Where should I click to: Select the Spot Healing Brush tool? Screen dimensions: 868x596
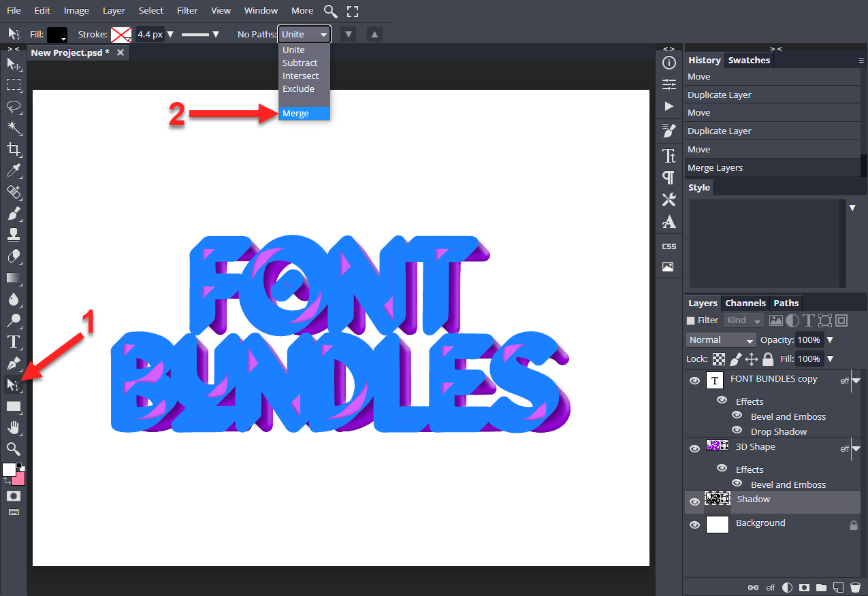click(x=13, y=192)
